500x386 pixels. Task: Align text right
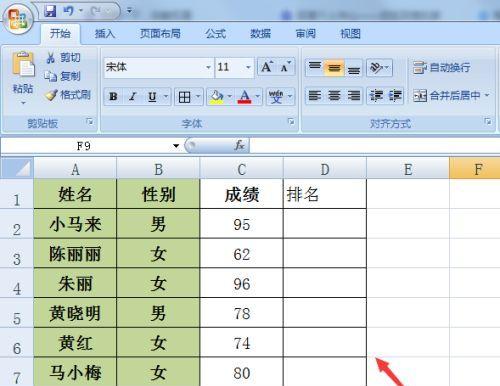tap(354, 96)
